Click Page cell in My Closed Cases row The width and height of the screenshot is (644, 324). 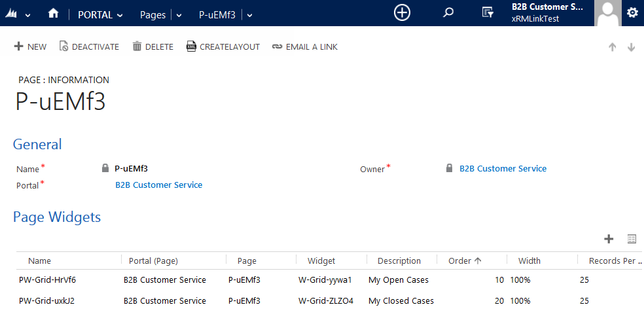pos(244,300)
